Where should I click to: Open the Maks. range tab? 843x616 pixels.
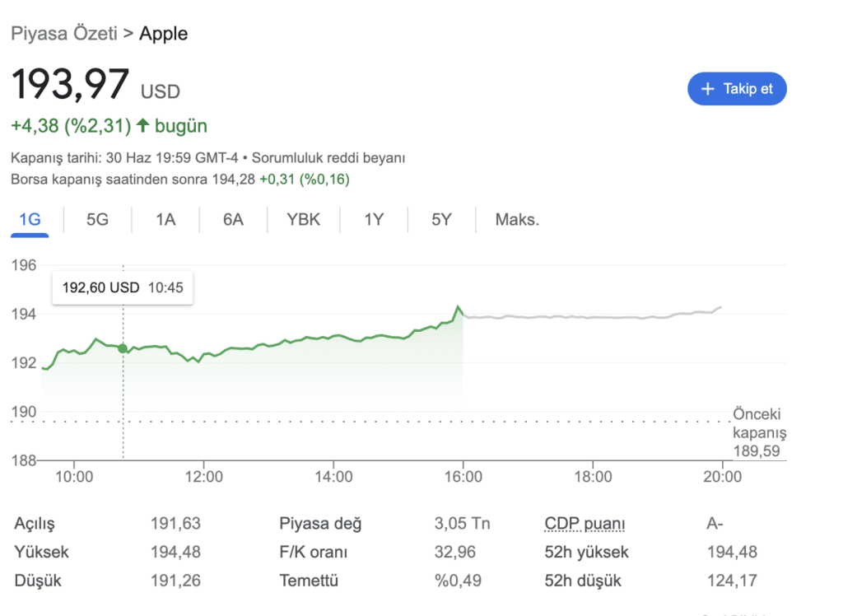(517, 220)
